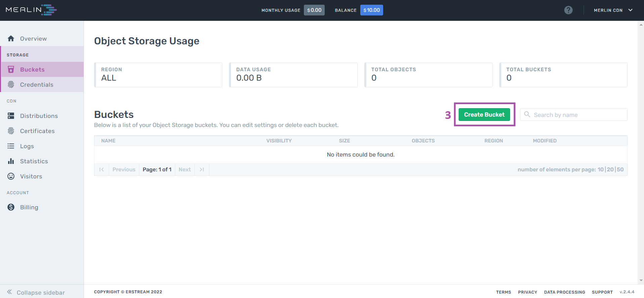Click the TOTAL OBJECTS card
This screenshot has width=644, height=298.
click(428, 75)
